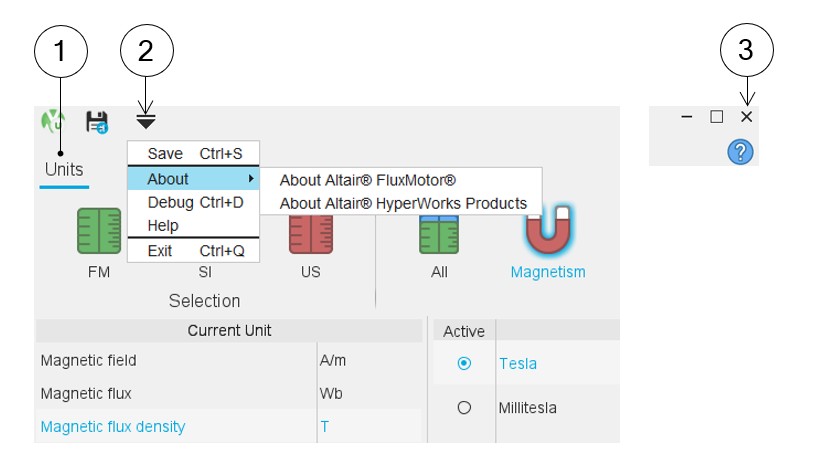Select the Tesla radio button

pyautogui.click(x=464, y=364)
